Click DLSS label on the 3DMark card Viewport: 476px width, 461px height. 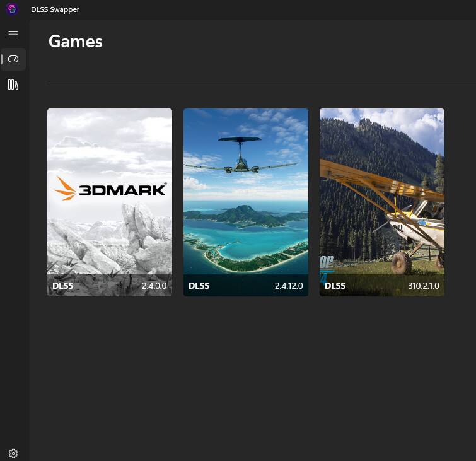(62, 286)
